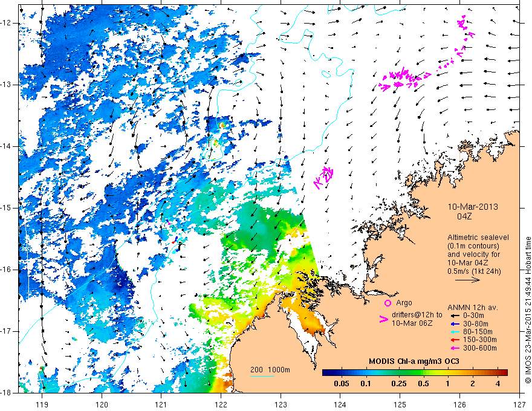Click the colorbar value 0.25
Viewport: 532px width, 411px height.
[399, 384]
